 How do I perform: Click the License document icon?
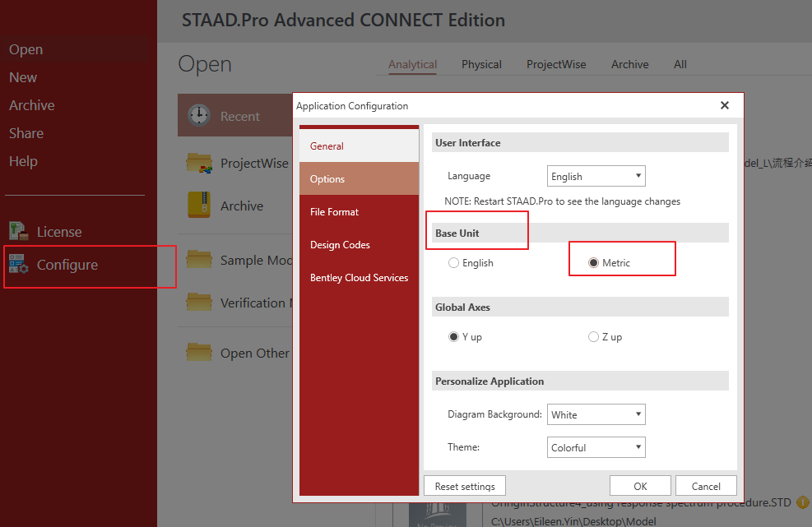click(x=19, y=231)
